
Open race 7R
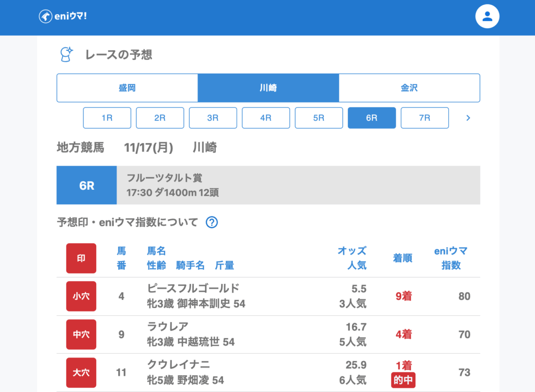(x=424, y=118)
